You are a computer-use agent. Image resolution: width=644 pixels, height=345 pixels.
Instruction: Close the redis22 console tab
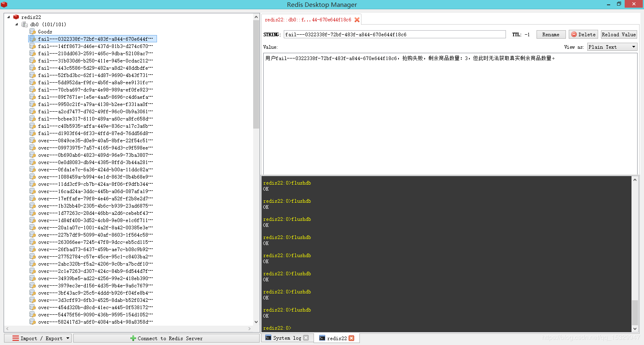351,338
